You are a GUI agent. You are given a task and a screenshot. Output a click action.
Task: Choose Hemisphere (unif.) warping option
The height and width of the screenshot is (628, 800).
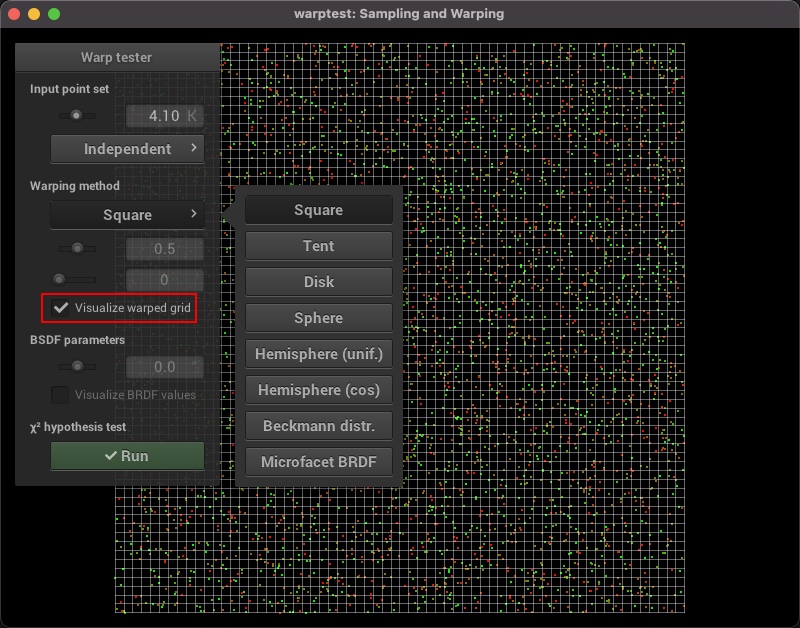(x=318, y=354)
